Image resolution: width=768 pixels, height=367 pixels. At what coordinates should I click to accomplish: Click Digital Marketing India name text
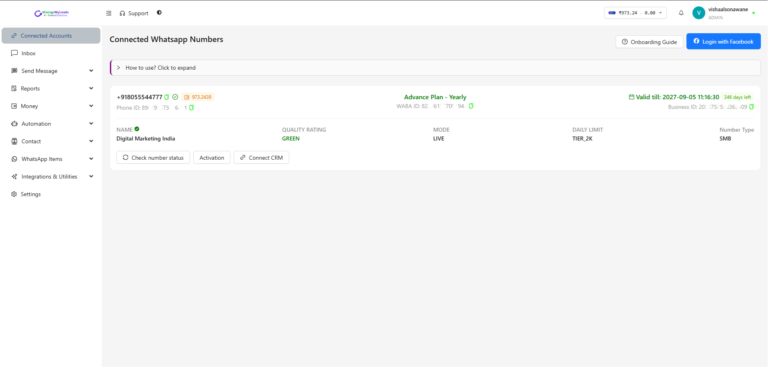(145, 139)
